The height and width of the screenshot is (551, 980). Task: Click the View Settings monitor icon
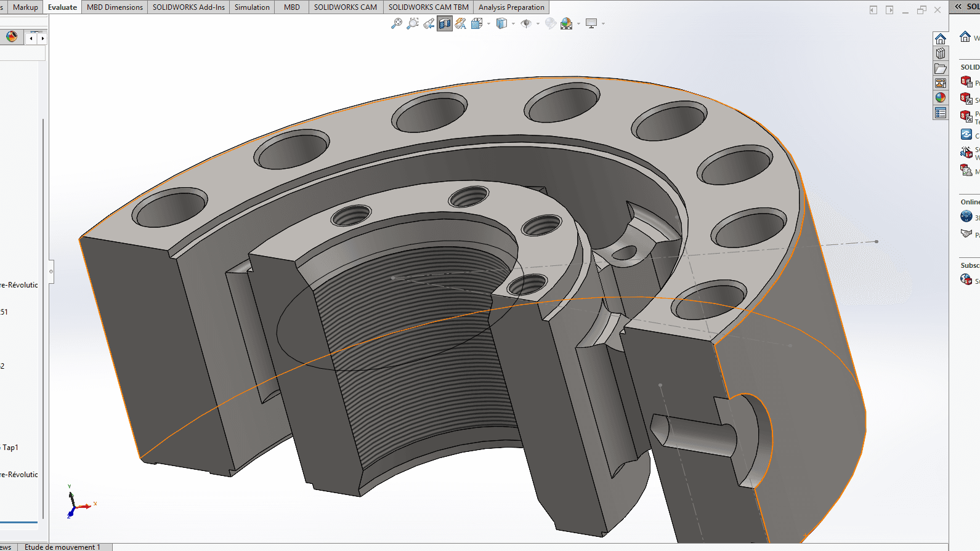click(x=591, y=23)
